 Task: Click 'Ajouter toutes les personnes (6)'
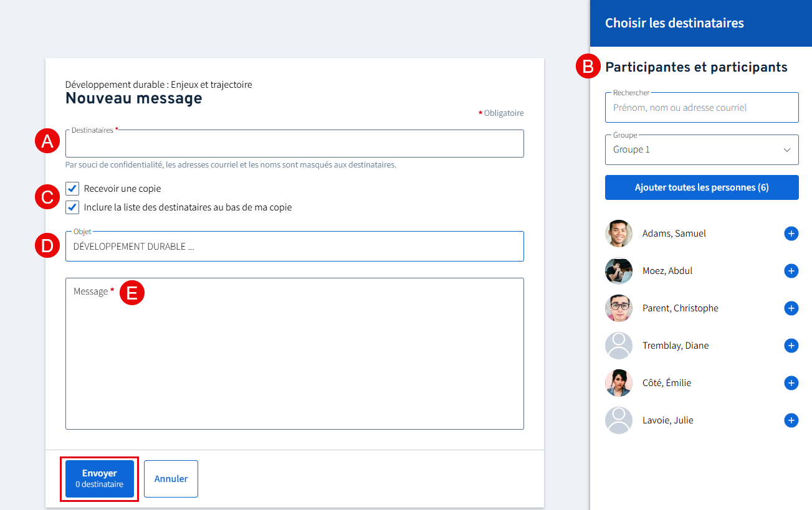click(x=702, y=187)
